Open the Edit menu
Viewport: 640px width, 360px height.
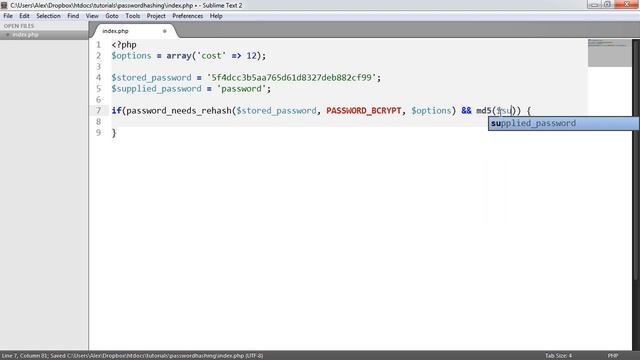point(24,16)
